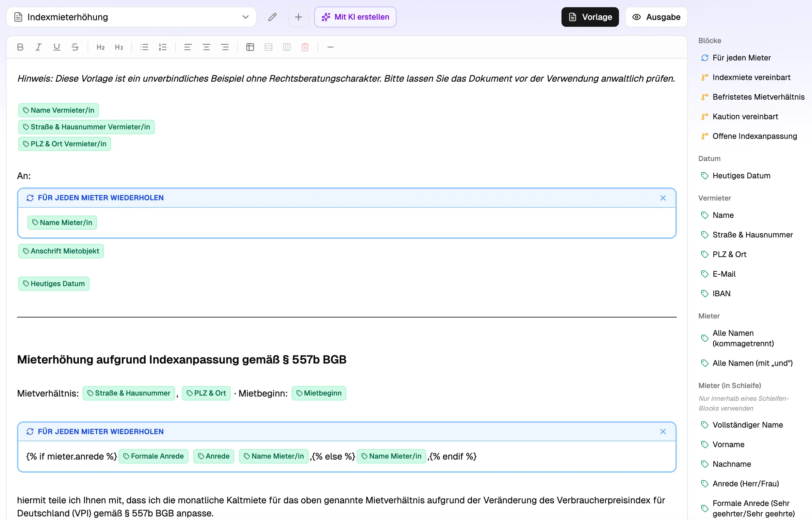
Task: Click the paragraph starting with "hiermit teile ich"
Action: click(x=341, y=507)
